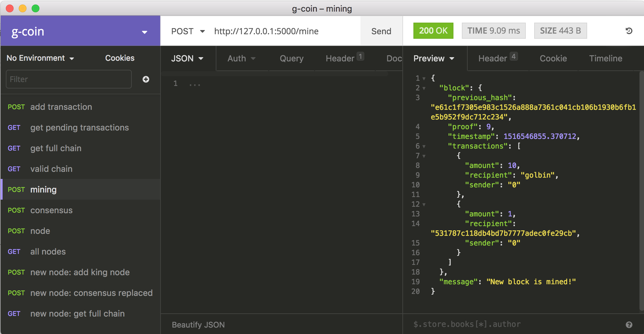Click the SIZE 443 B tag
The height and width of the screenshot is (334, 644).
click(x=560, y=31)
